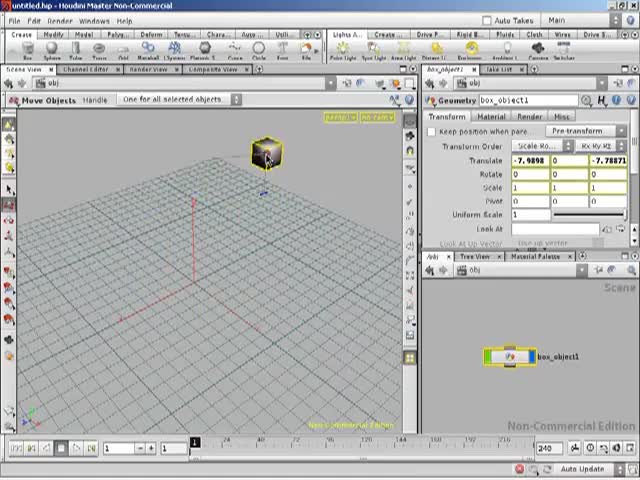Screen dimensions: 640x480
Task: Switch to the Render View tab
Action: tap(149, 69)
